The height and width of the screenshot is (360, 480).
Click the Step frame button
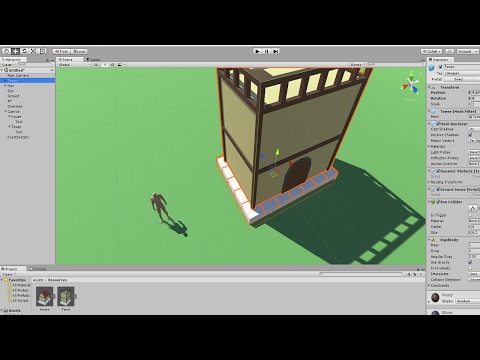coord(275,51)
